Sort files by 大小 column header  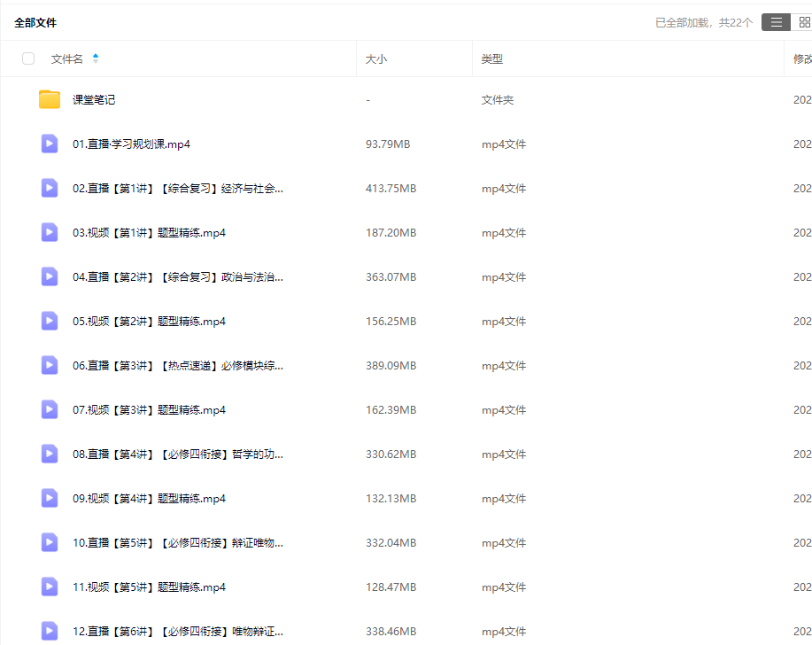tap(376, 59)
